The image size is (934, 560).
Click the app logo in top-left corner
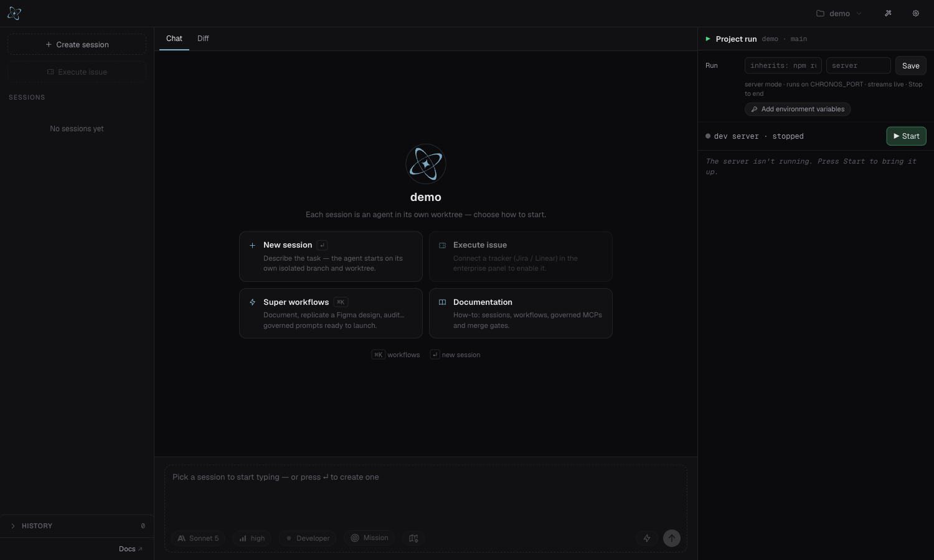pos(14,13)
